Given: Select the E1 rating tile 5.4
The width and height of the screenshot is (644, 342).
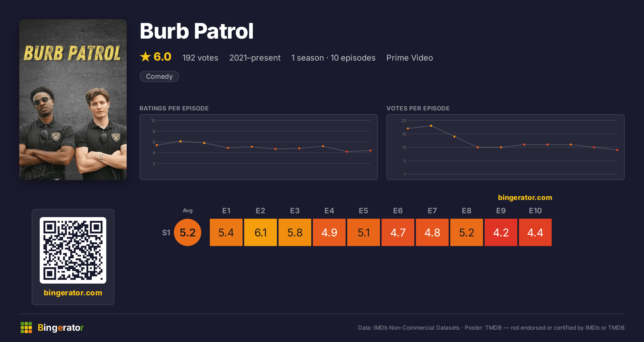Looking at the screenshot, I should coord(226,232).
